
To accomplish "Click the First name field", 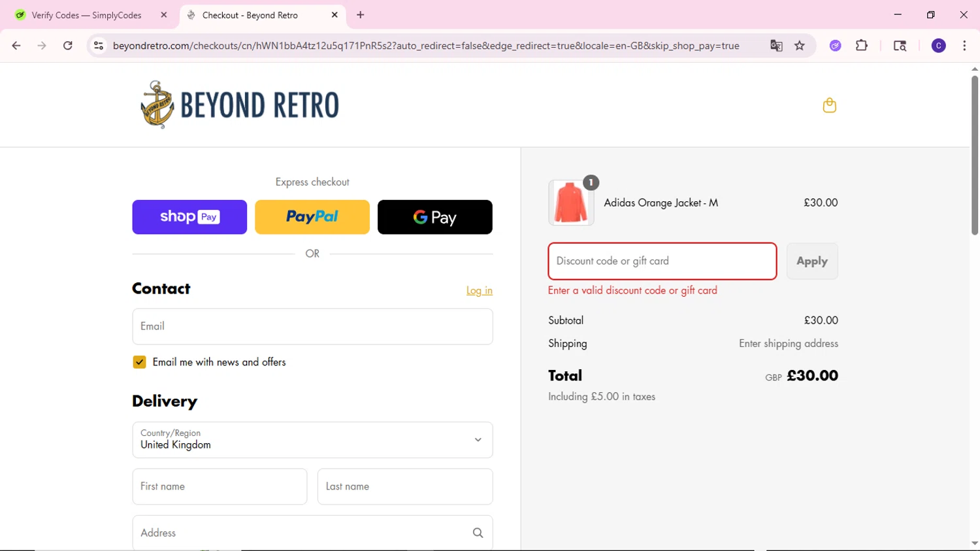I will [220, 486].
